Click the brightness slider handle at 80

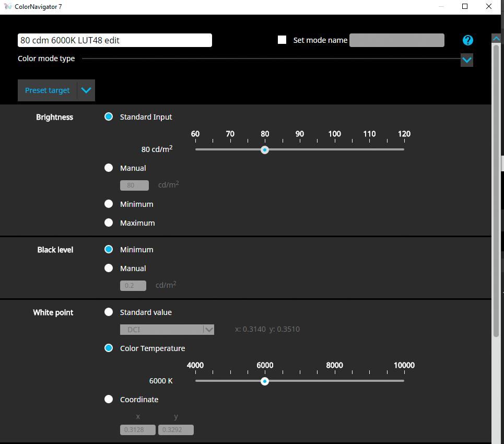click(x=265, y=150)
